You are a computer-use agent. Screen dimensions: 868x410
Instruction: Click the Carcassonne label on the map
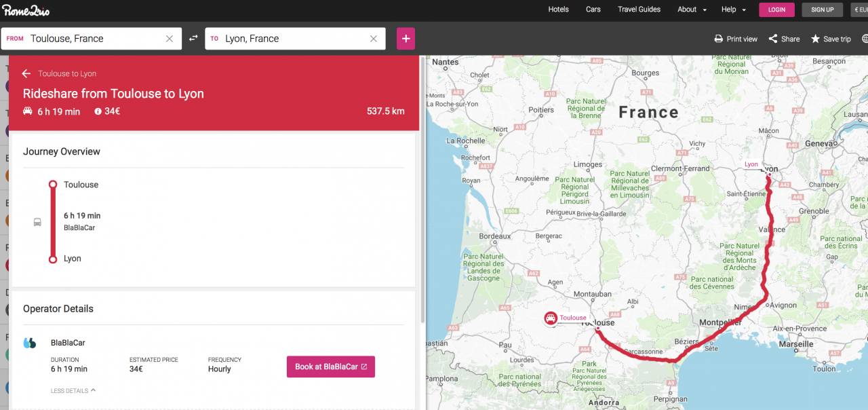pyautogui.click(x=642, y=352)
